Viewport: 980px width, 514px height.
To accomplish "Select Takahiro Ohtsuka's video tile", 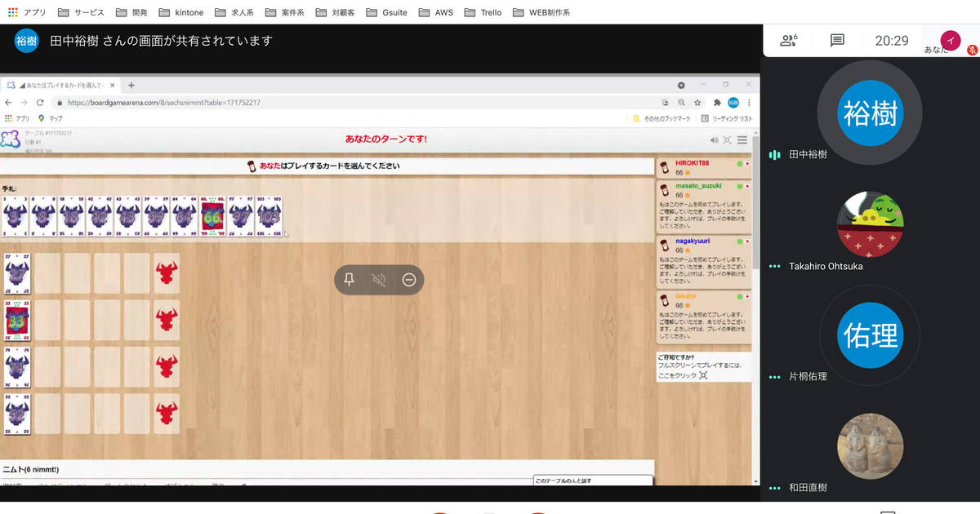I will coord(870,224).
